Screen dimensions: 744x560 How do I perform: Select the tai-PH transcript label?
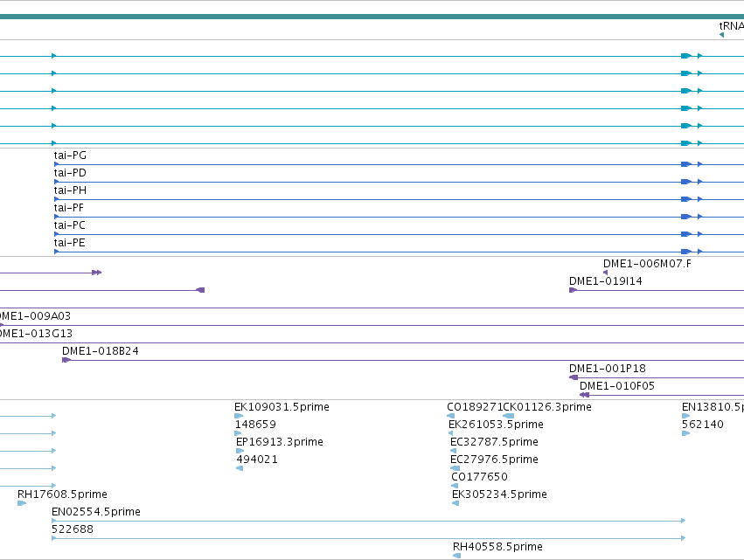point(70,190)
